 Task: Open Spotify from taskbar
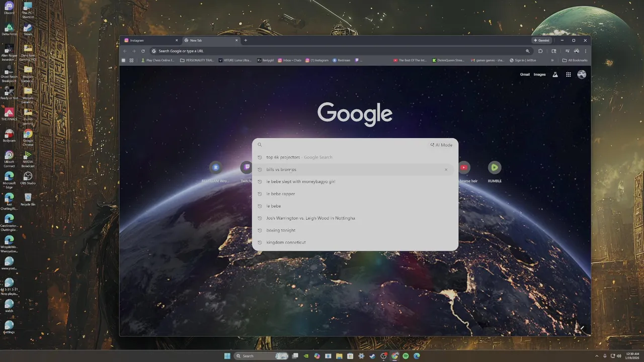[406, 356]
